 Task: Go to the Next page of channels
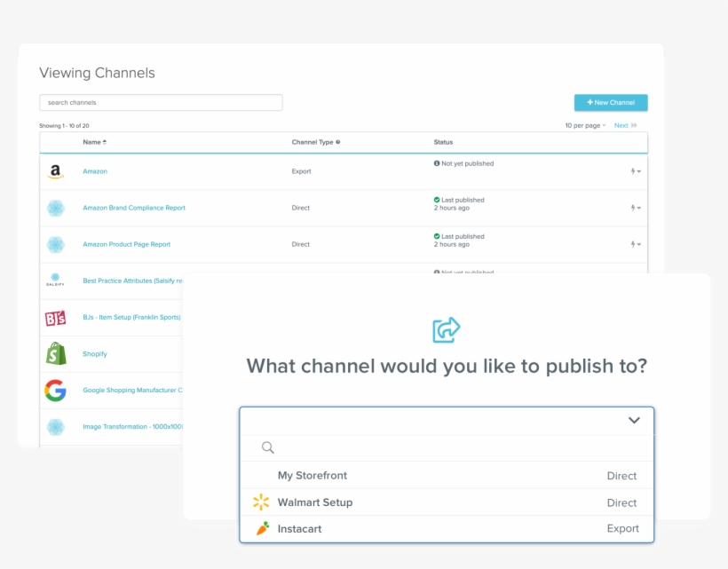tap(625, 125)
